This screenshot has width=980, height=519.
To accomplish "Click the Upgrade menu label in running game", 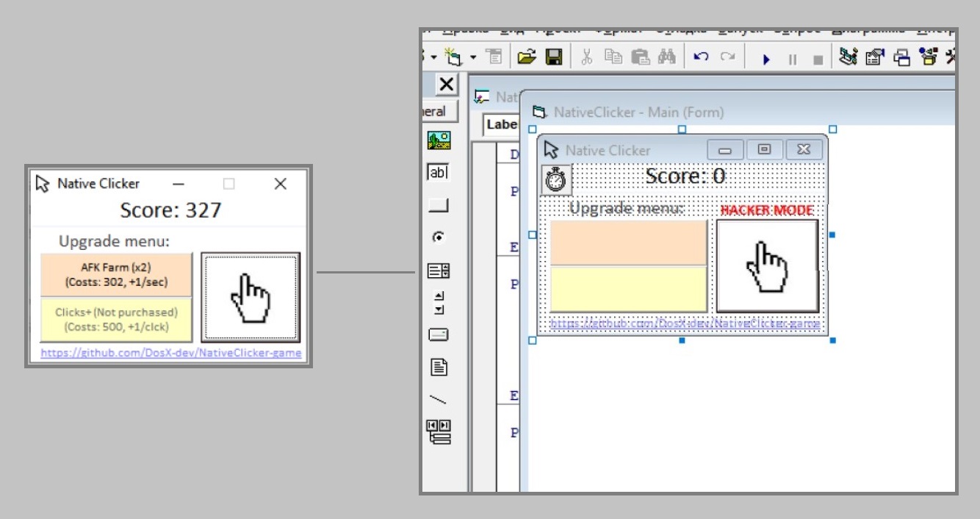I will 114,241.
